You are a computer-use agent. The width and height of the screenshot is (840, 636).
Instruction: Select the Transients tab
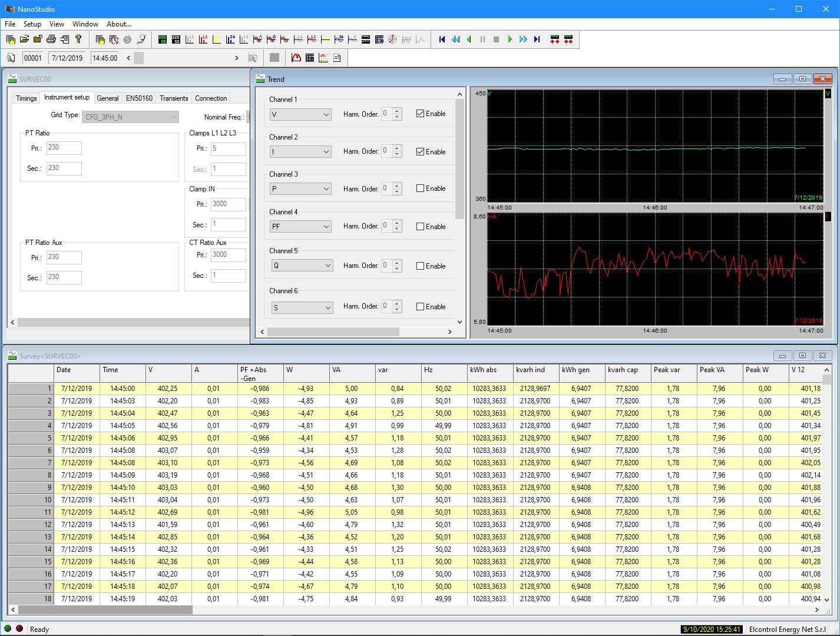tap(174, 98)
